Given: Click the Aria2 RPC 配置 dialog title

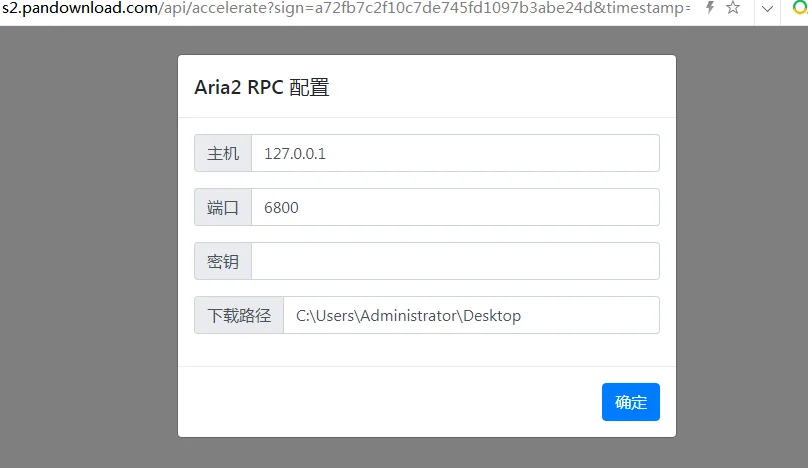Looking at the screenshot, I should click(x=262, y=87).
